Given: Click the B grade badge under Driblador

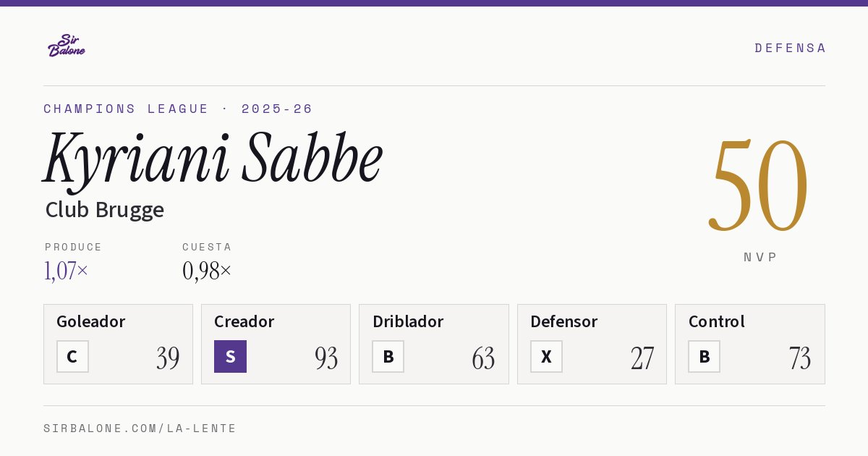Looking at the screenshot, I should [388, 356].
